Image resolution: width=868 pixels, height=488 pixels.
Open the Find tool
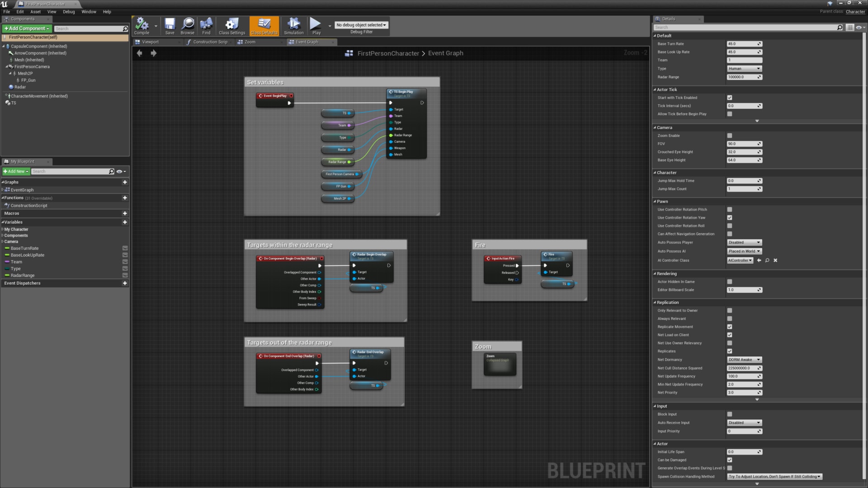(206, 26)
